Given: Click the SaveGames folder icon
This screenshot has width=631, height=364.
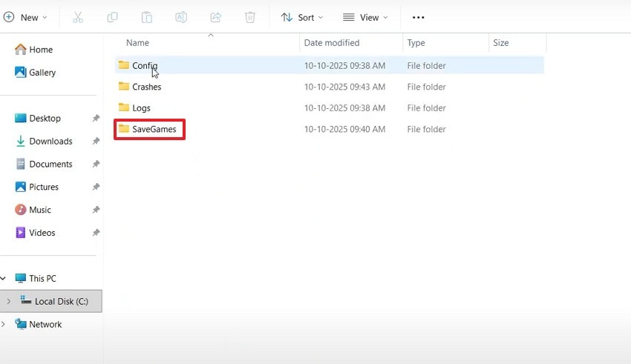Looking at the screenshot, I should pos(123,128).
